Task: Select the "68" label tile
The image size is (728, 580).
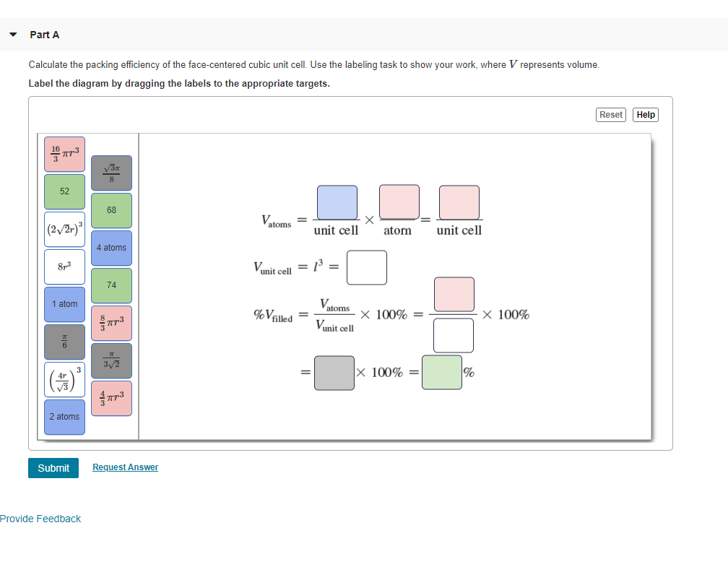Action: tap(111, 209)
